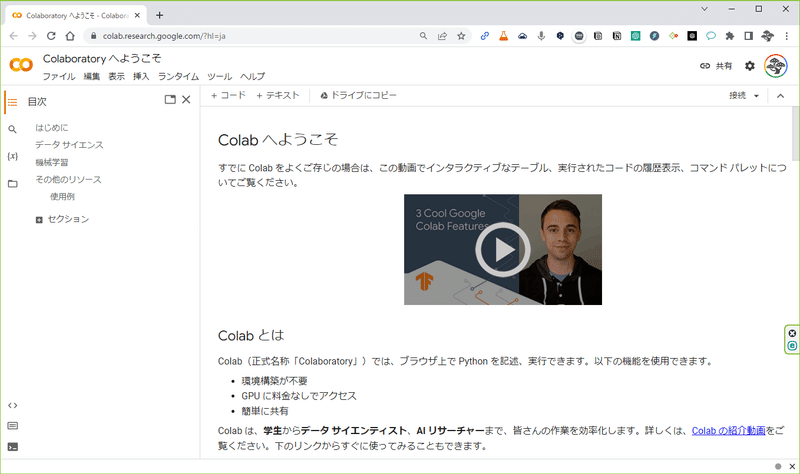800x474 pixels.
Task: Click the Colab とは heading
Action: pos(251,335)
